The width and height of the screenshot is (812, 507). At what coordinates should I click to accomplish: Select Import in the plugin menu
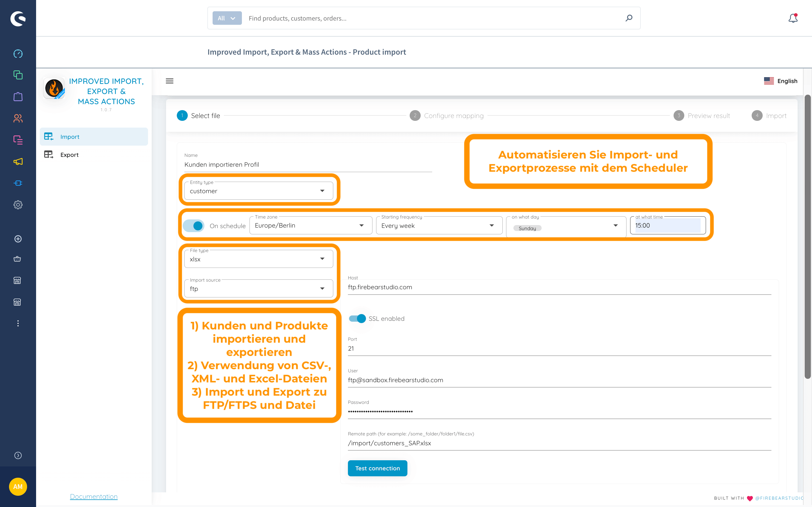(70, 137)
